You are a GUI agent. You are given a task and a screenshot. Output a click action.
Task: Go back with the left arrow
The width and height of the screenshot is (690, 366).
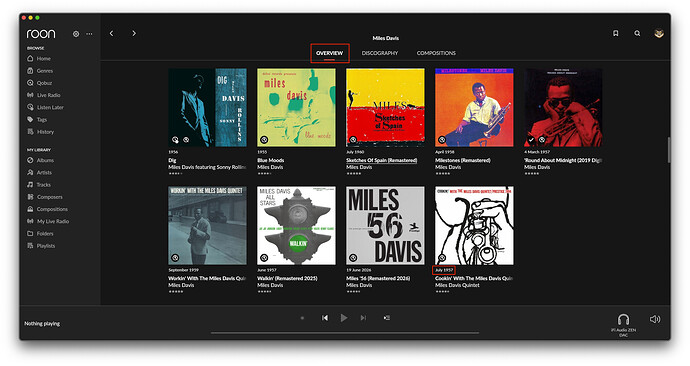coord(111,33)
